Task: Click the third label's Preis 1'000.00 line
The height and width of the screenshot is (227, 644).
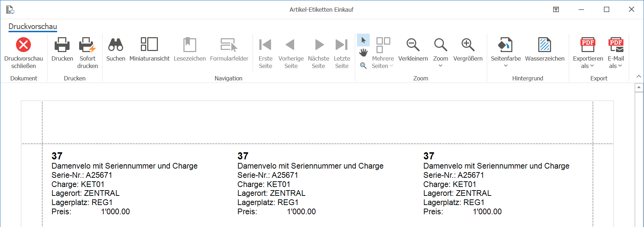Action: [462, 211]
